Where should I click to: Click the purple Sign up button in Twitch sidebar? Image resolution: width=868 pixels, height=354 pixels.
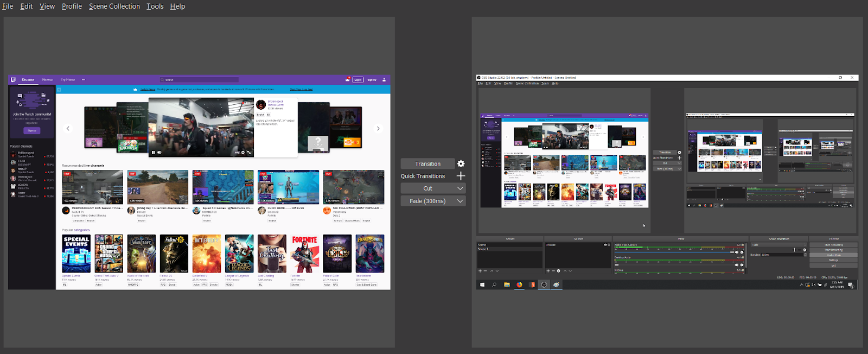(32, 130)
